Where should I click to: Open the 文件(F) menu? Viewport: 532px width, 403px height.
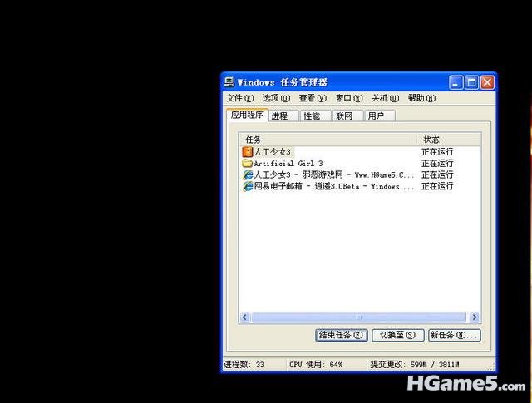pos(239,98)
